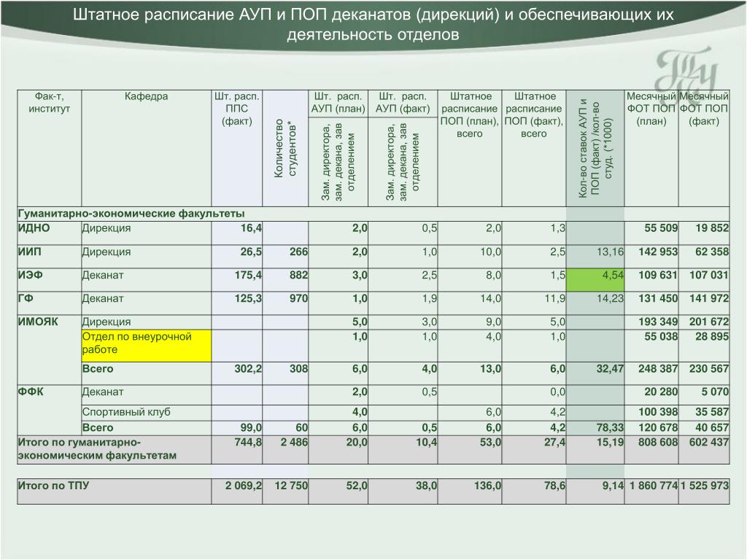Click the bold total "248 387"
The width and height of the screenshot is (747, 560).
click(x=658, y=368)
